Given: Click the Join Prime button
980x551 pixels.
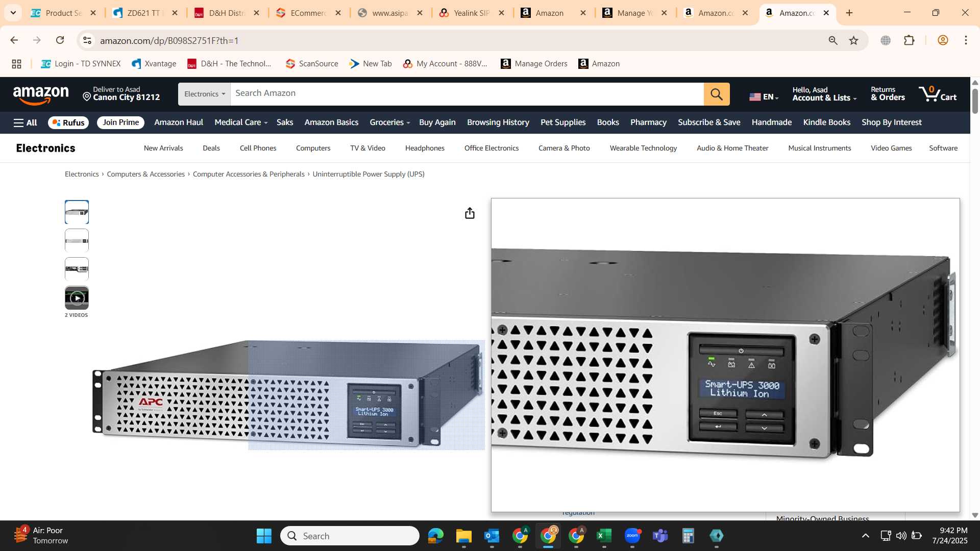Looking at the screenshot, I should coord(120,122).
